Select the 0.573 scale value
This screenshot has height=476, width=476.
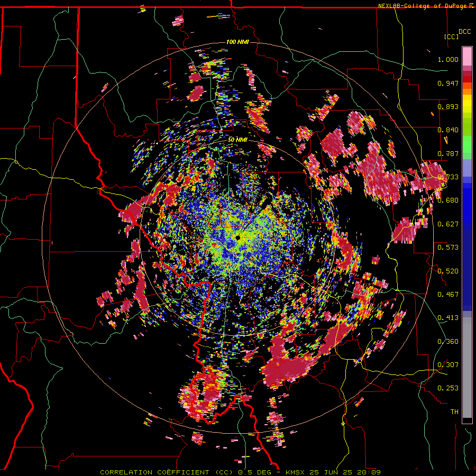pyautogui.click(x=448, y=248)
